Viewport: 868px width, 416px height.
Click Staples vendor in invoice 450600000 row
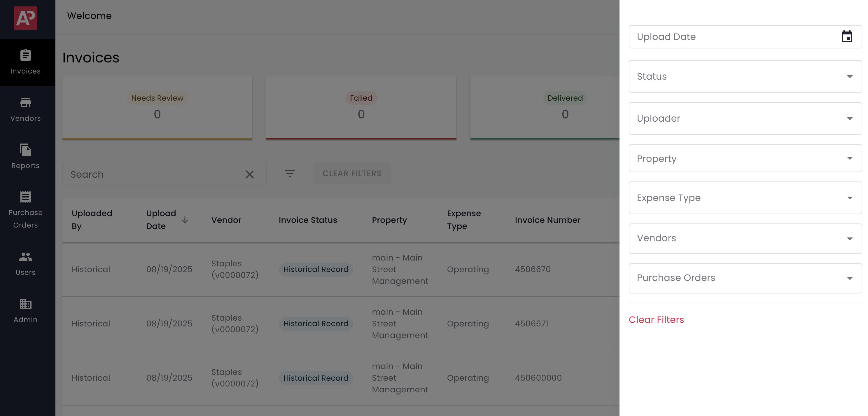coord(235,378)
